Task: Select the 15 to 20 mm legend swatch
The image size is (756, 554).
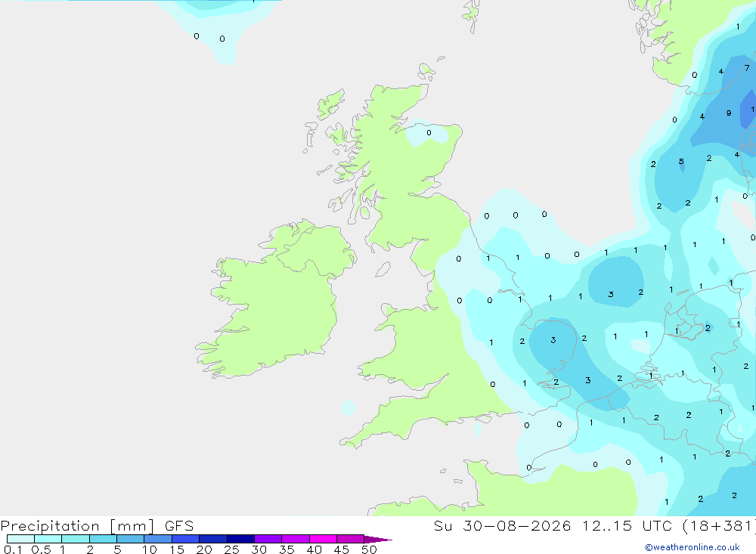Action: (185, 539)
